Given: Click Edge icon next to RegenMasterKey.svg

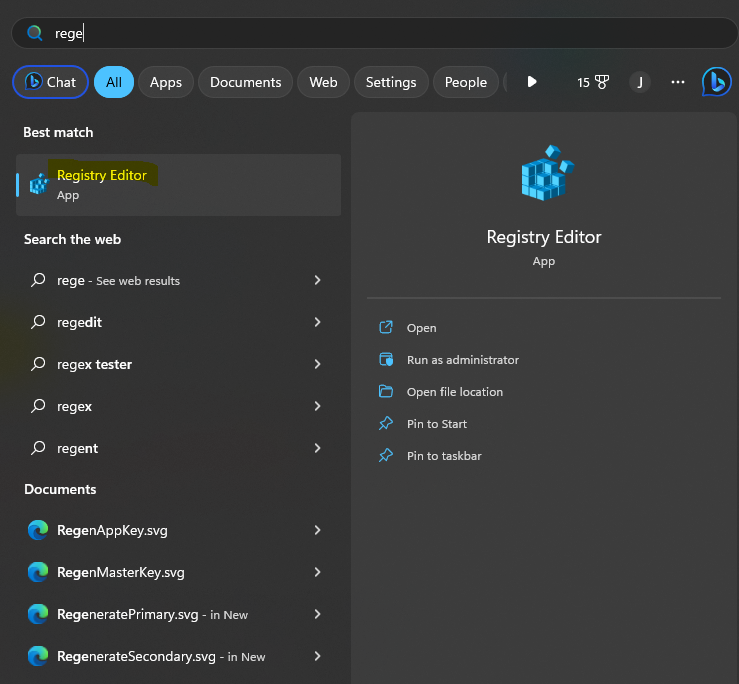Looking at the screenshot, I should tap(38, 572).
